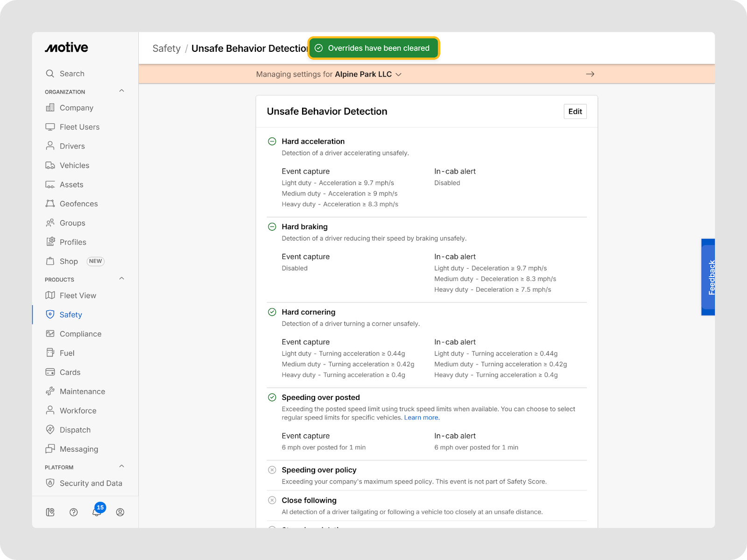Open the Learn more link

point(422,418)
